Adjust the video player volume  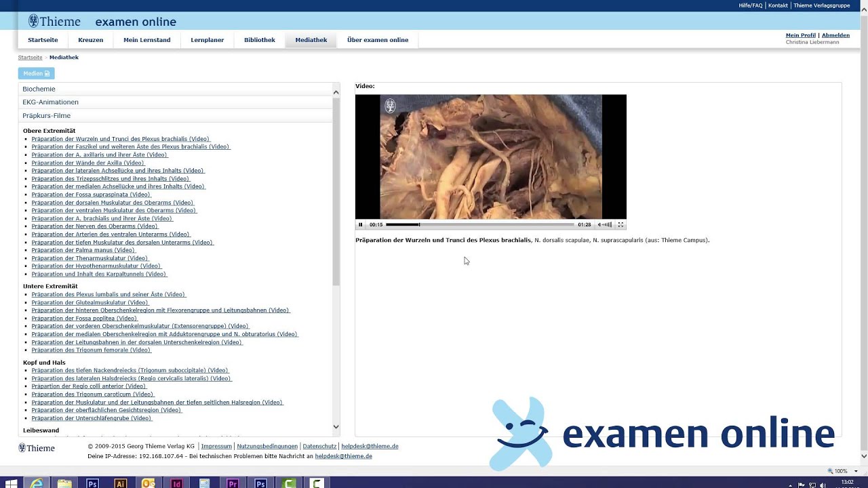coord(605,224)
